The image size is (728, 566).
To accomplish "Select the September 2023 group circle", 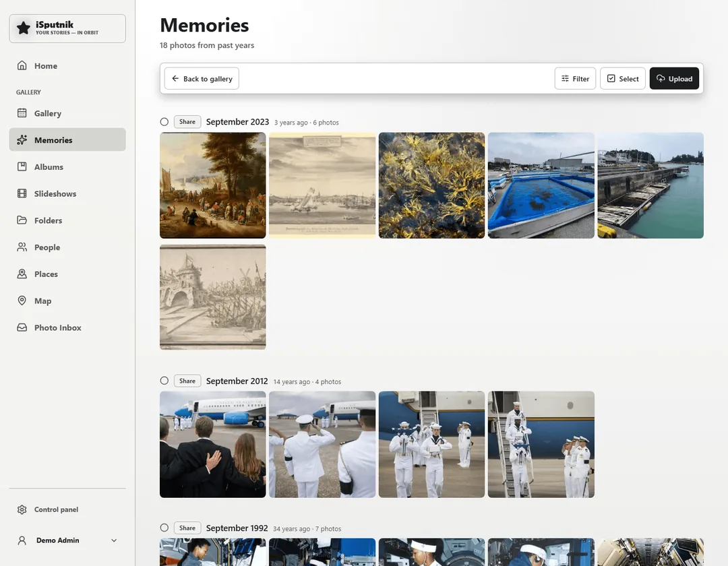I will point(164,121).
